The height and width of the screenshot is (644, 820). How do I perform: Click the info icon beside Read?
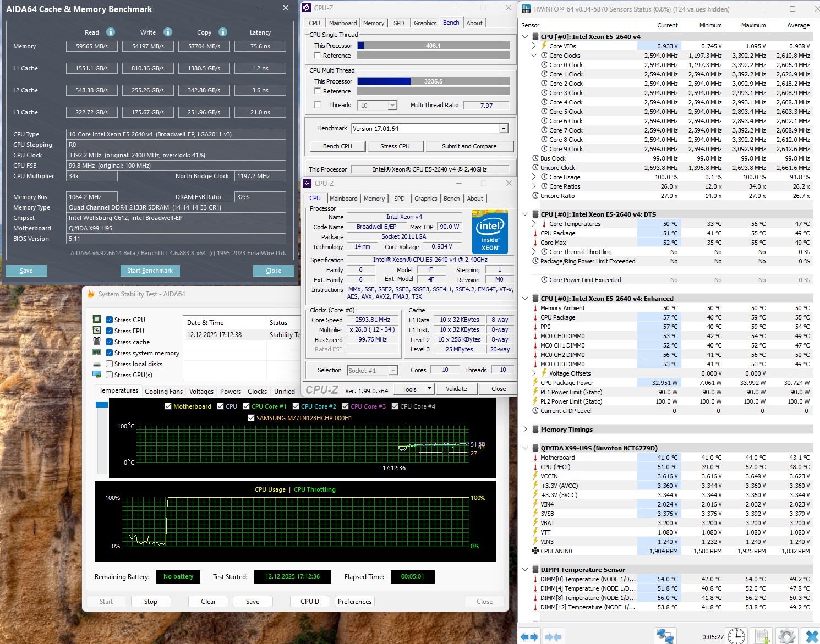point(111,32)
